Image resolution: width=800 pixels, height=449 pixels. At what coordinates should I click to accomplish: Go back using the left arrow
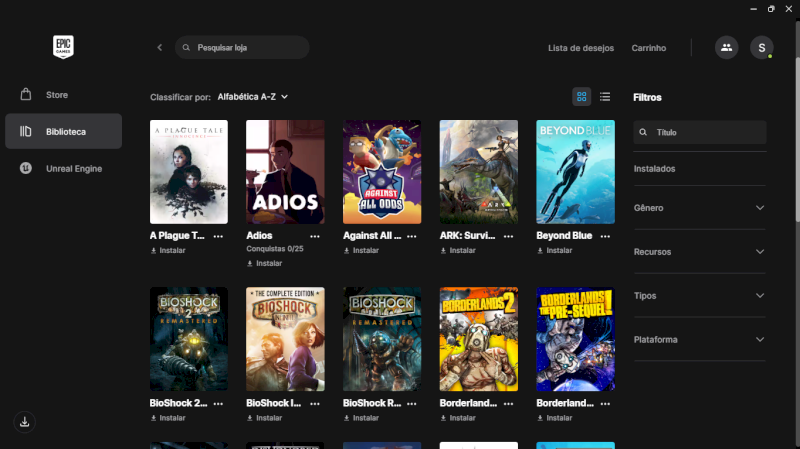pos(160,47)
